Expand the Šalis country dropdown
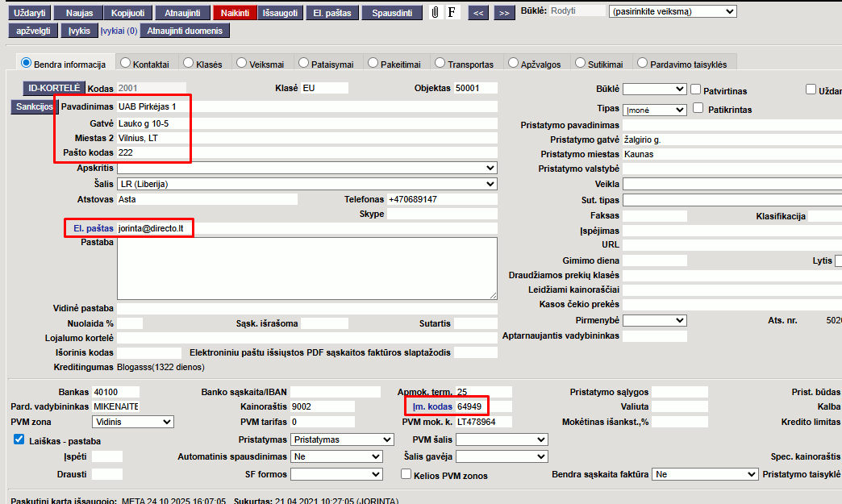This screenshot has height=504, width=842. coord(306,184)
